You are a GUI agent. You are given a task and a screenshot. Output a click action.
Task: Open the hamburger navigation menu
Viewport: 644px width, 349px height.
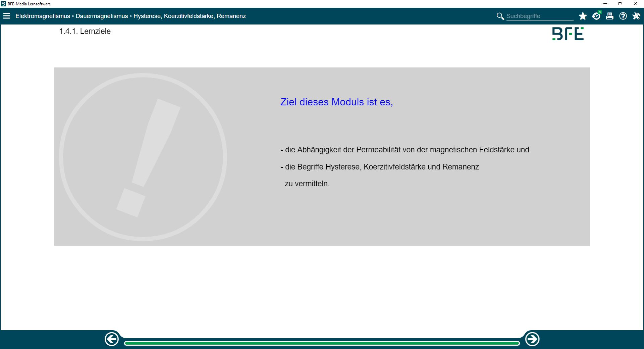point(7,16)
